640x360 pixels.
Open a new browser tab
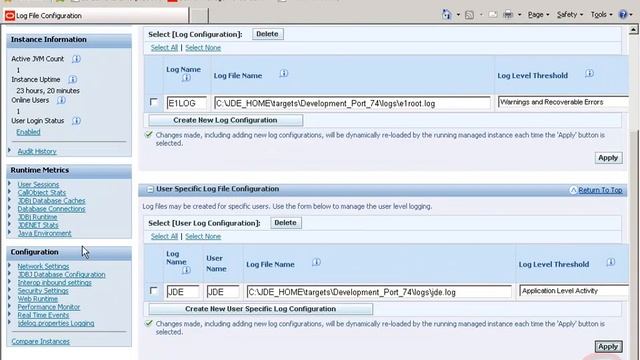click(199, 16)
